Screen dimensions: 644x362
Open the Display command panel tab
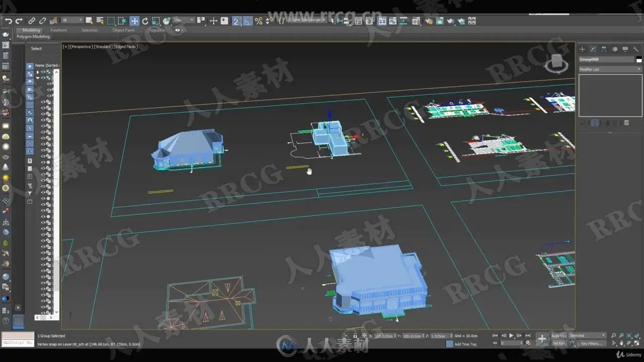pyautogui.click(x=625, y=49)
